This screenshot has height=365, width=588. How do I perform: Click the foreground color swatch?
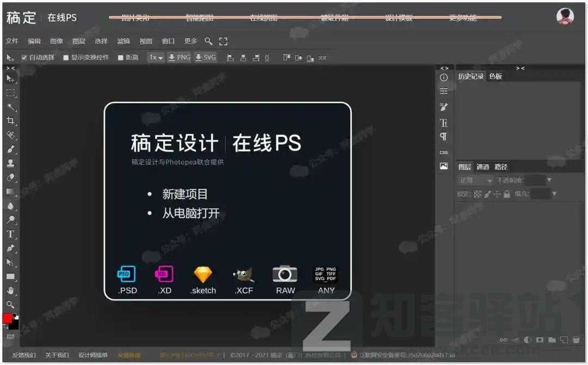point(7,318)
